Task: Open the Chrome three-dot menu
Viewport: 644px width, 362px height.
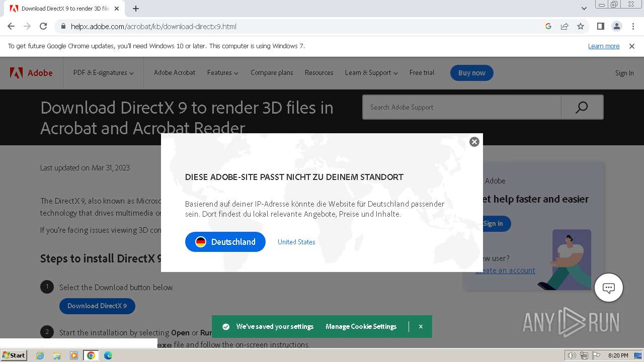Action: (x=632, y=26)
